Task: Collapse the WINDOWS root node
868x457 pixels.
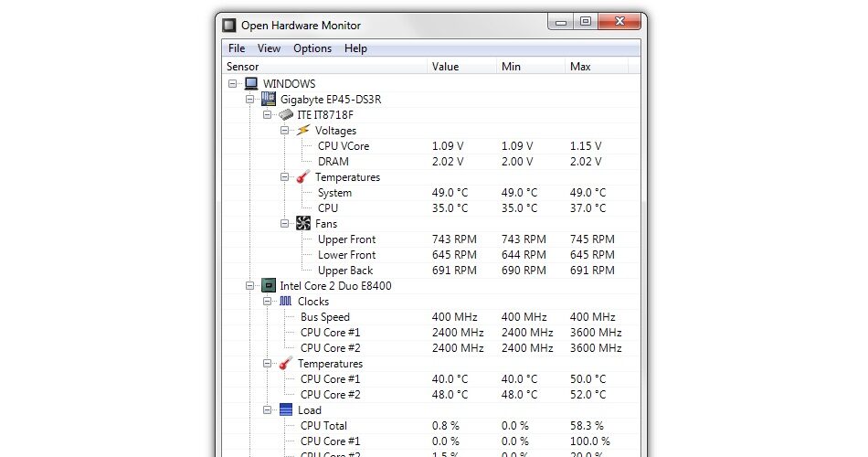Action: [233, 84]
